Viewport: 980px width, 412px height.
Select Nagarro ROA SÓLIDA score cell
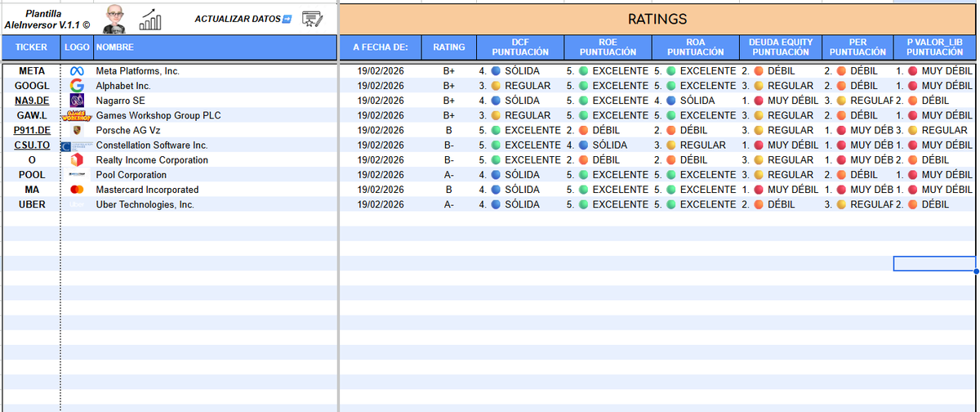pos(695,101)
